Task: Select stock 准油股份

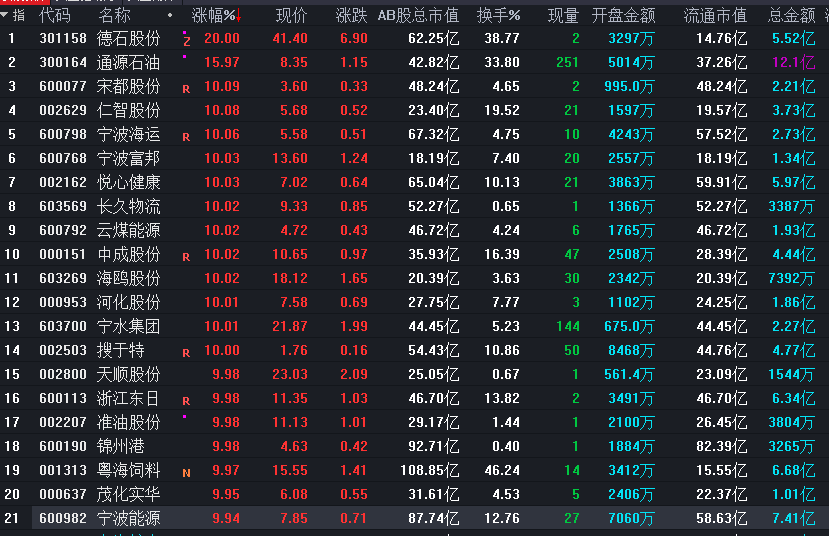Action: (128, 422)
